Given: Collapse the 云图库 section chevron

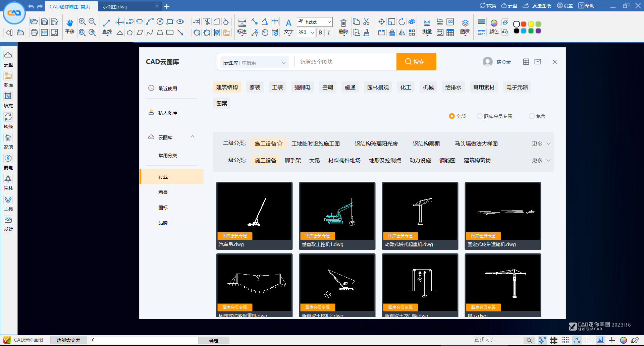Looking at the screenshot, I should tap(193, 137).
